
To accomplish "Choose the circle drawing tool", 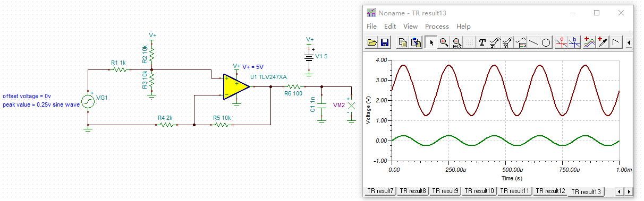I will pos(546,42).
